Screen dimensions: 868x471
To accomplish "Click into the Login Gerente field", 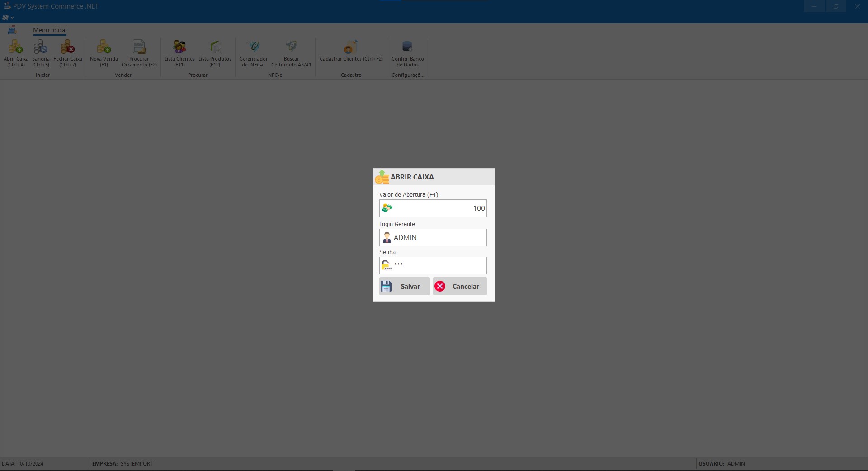I will [x=439, y=238].
